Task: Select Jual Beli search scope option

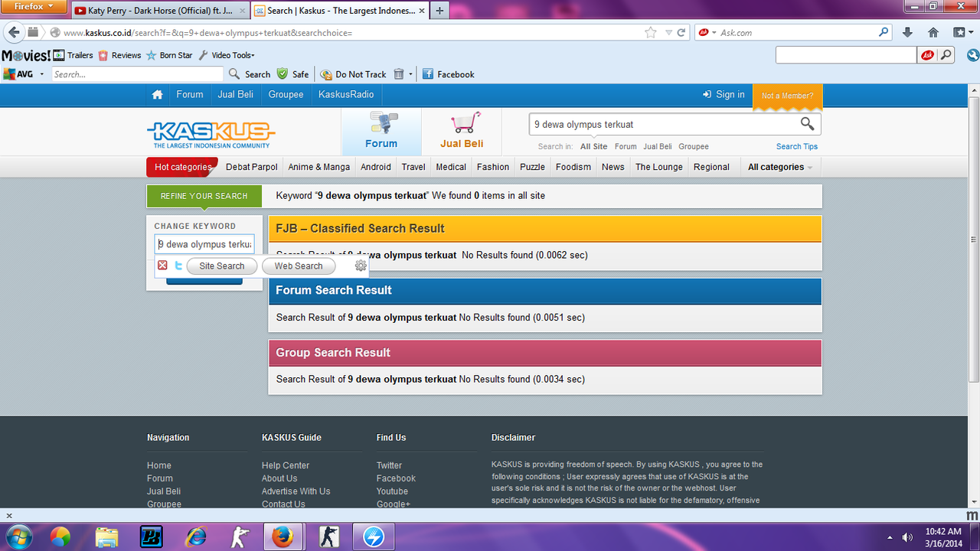Action: click(x=658, y=146)
